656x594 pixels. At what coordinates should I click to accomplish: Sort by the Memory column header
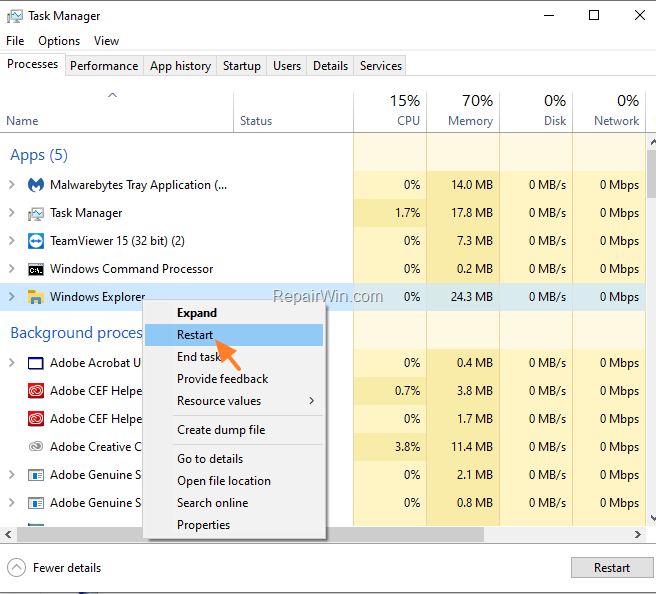click(463, 112)
